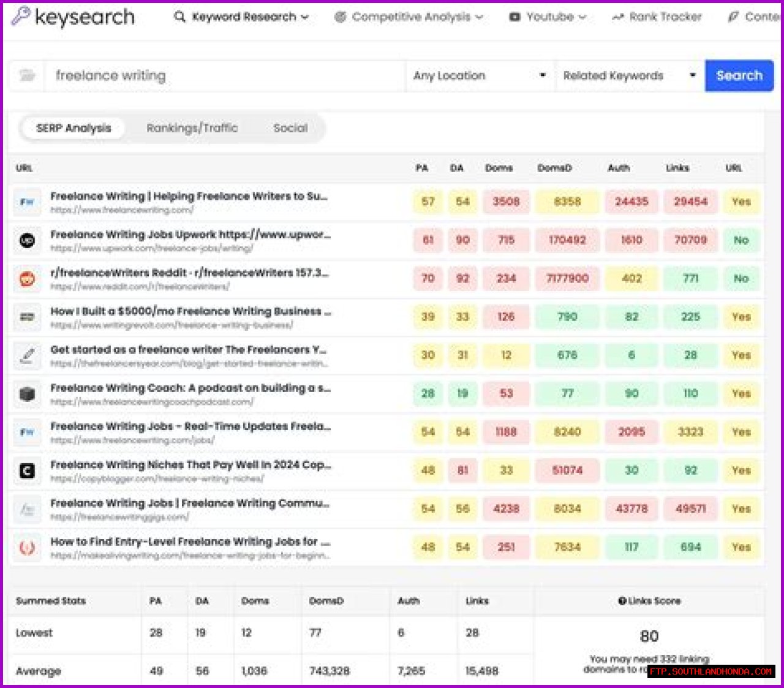784x688 pixels.
Task: Switch to the Rankings/Traffic tab
Action: pyautogui.click(x=192, y=128)
